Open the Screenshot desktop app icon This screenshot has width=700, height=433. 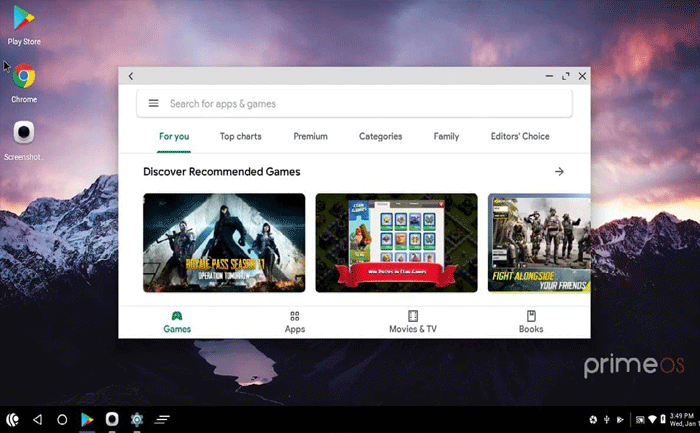(x=24, y=140)
